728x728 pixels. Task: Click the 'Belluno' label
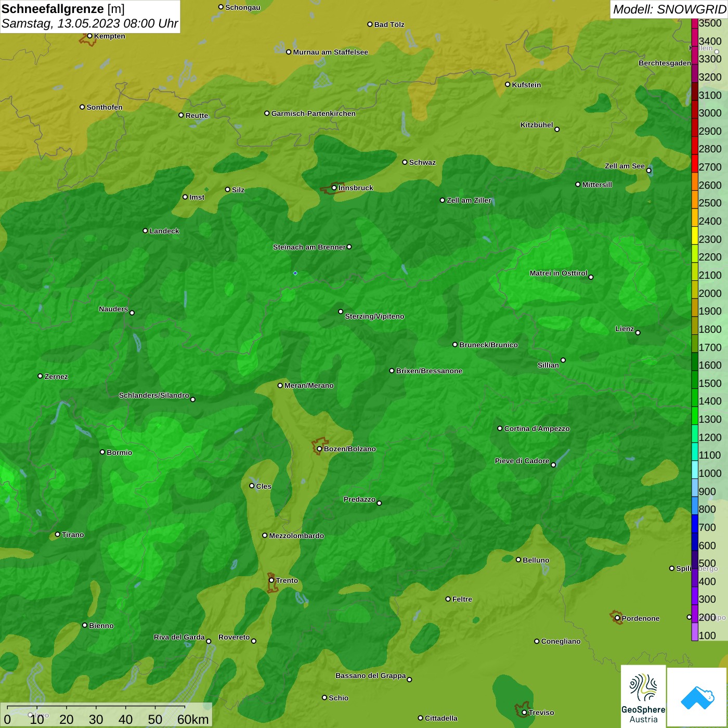point(536,560)
